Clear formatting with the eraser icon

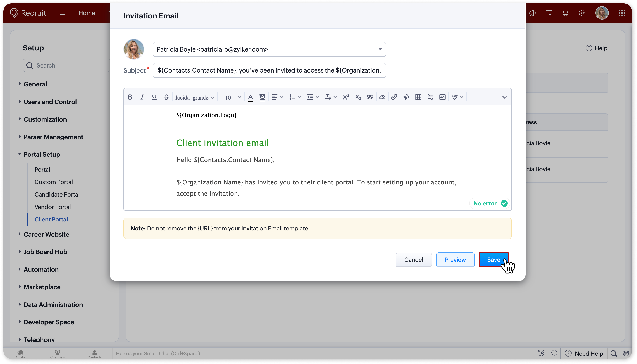click(382, 97)
